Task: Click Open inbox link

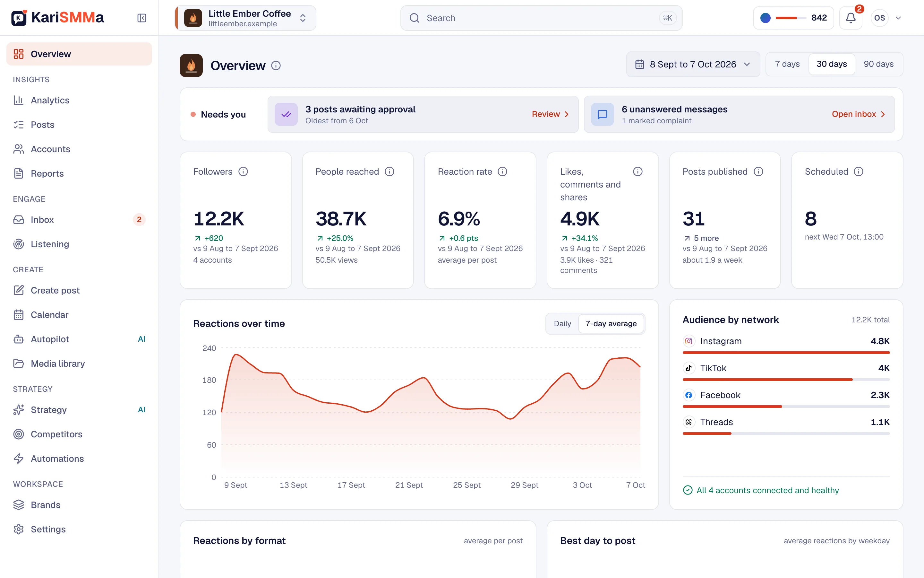Action: tap(858, 114)
